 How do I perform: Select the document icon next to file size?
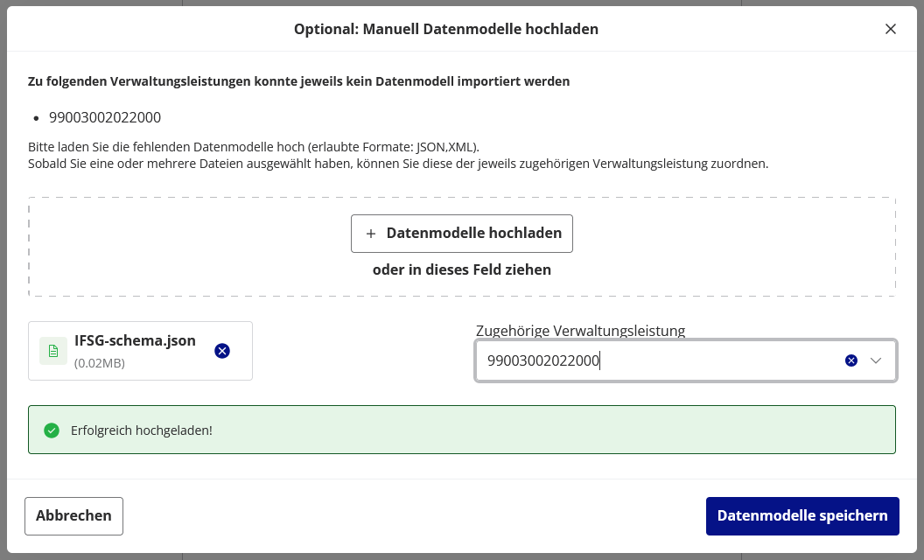(52, 350)
